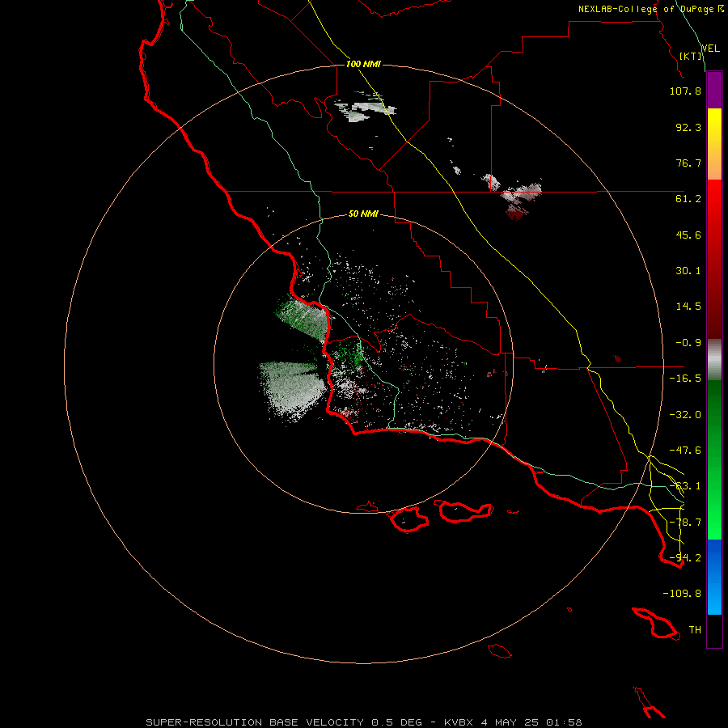Click the -32.0 velocity scale value
728x728 pixels.
point(685,415)
